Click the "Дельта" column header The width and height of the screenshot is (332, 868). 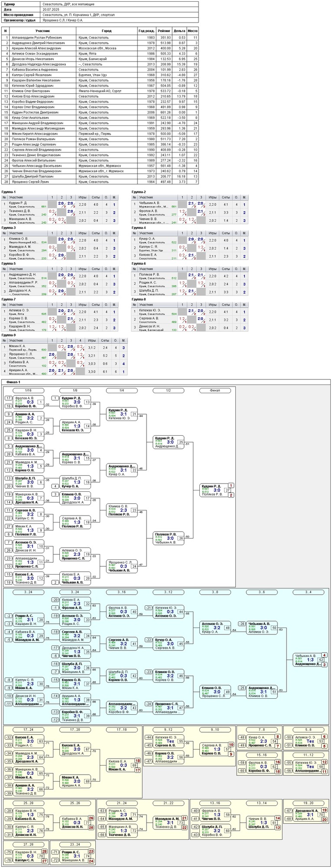(x=179, y=31)
